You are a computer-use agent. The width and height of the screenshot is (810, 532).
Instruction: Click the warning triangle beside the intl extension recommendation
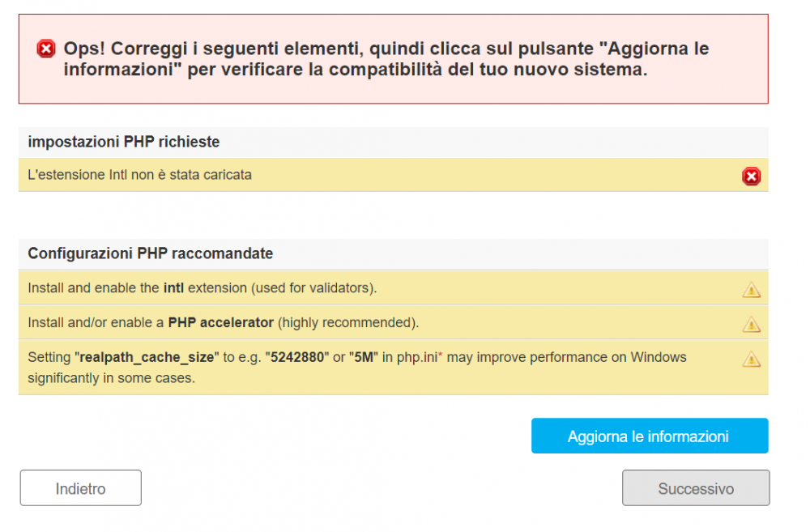(751, 288)
